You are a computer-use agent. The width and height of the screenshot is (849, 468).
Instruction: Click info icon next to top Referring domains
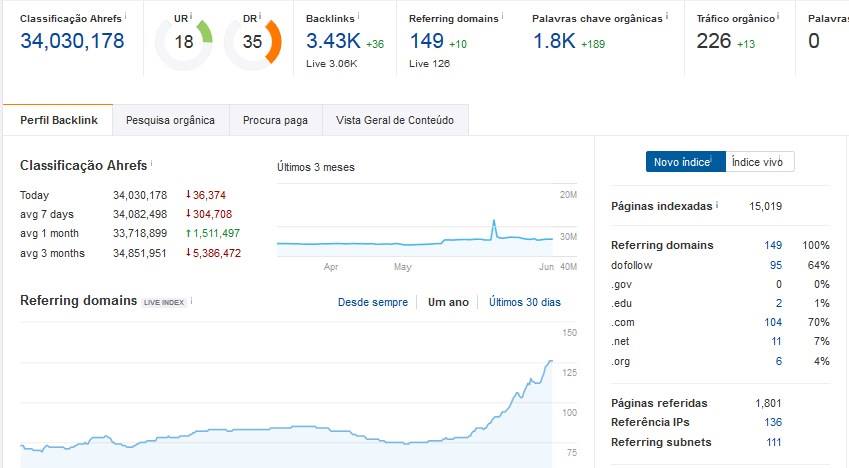click(502, 16)
